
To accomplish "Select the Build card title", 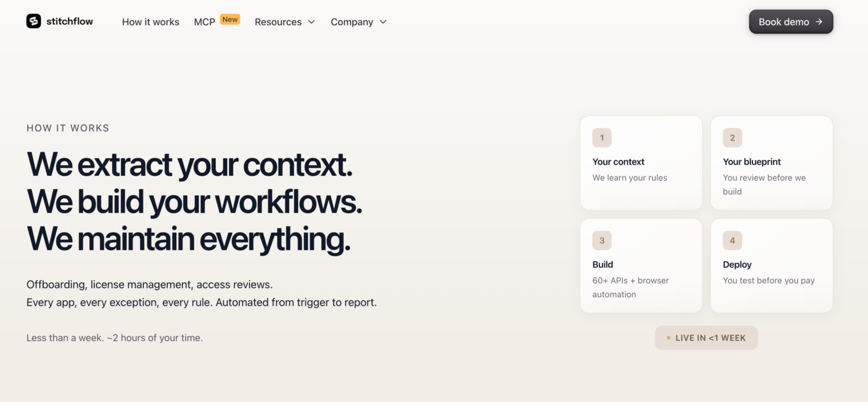I will 603,265.
